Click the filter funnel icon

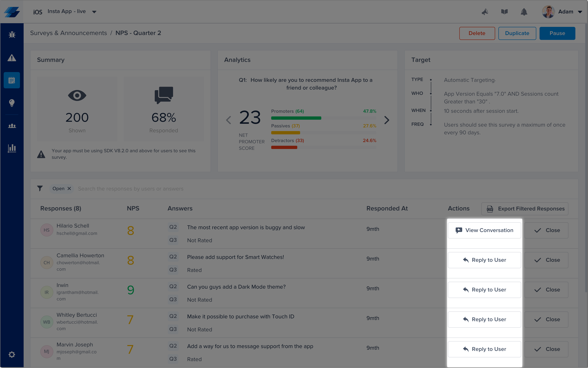(40, 189)
